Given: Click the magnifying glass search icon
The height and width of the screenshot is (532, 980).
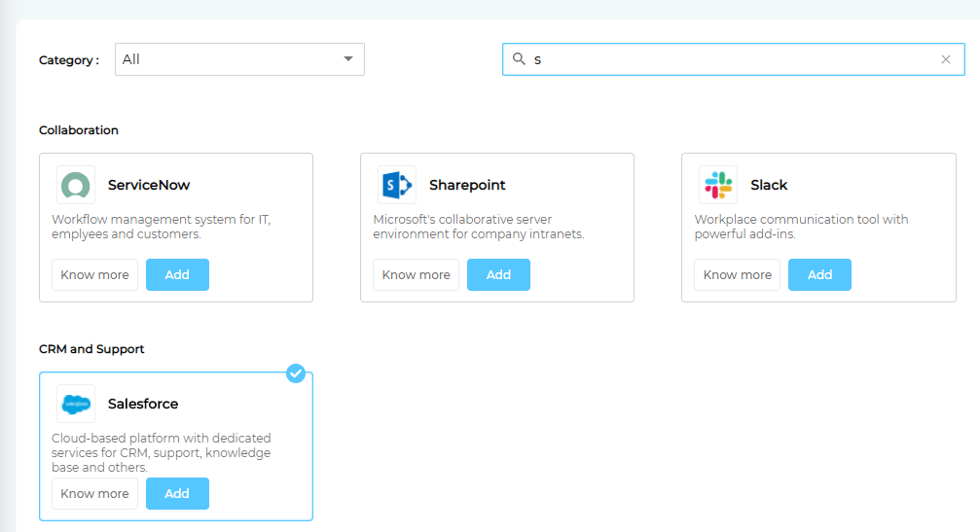Looking at the screenshot, I should pos(519,59).
